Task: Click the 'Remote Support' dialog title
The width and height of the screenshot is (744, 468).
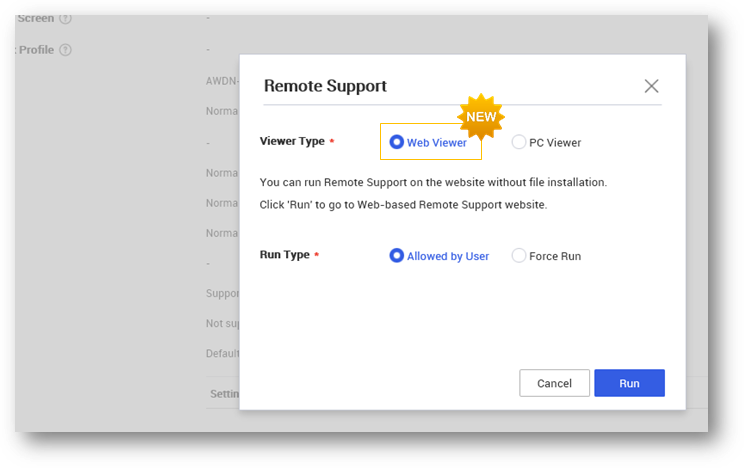Action: pyautogui.click(x=325, y=86)
